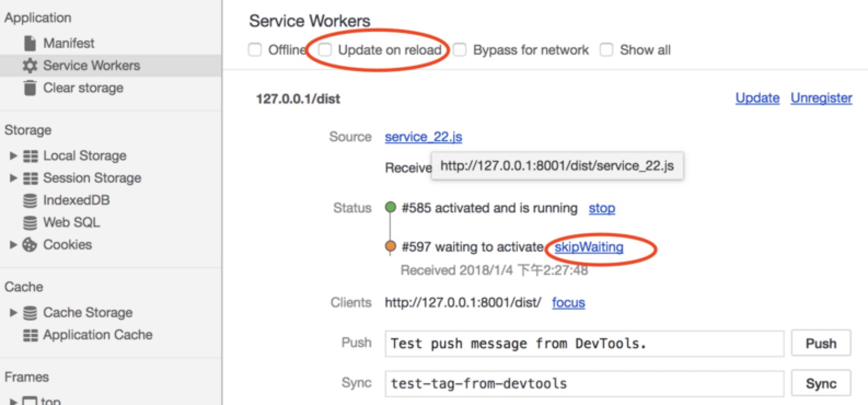Expand the Cache Storage tree arrow

point(13,313)
